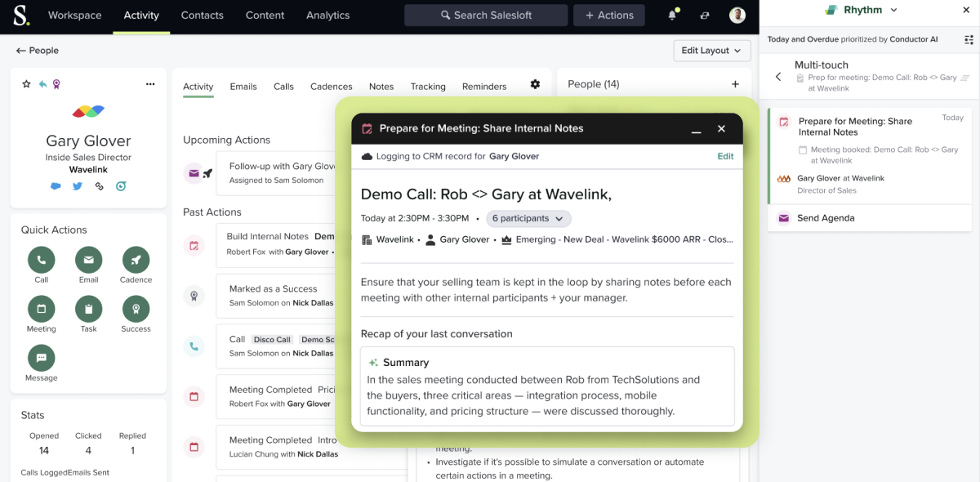Send a Message quick action
Screen dimensions: 980x482
pyautogui.click(x=42, y=359)
